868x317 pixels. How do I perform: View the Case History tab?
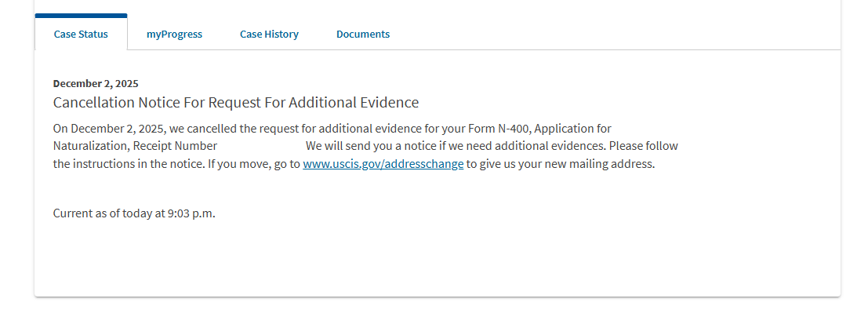(269, 34)
